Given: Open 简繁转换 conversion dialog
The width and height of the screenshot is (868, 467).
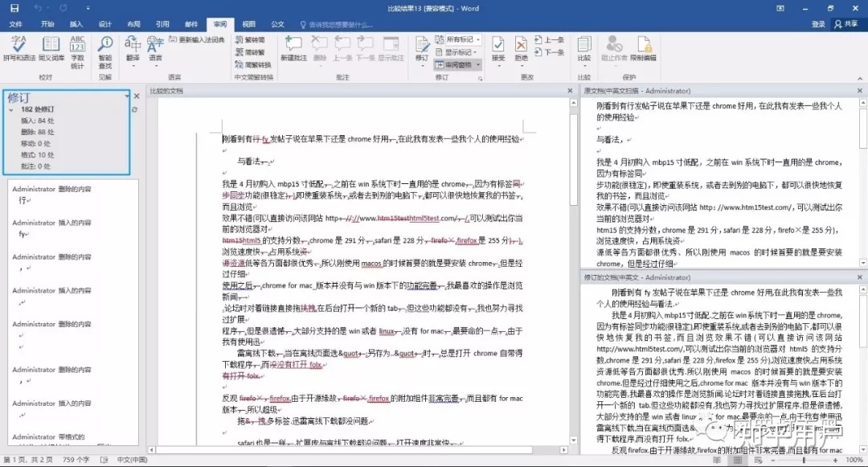Looking at the screenshot, I should tap(253, 65).
